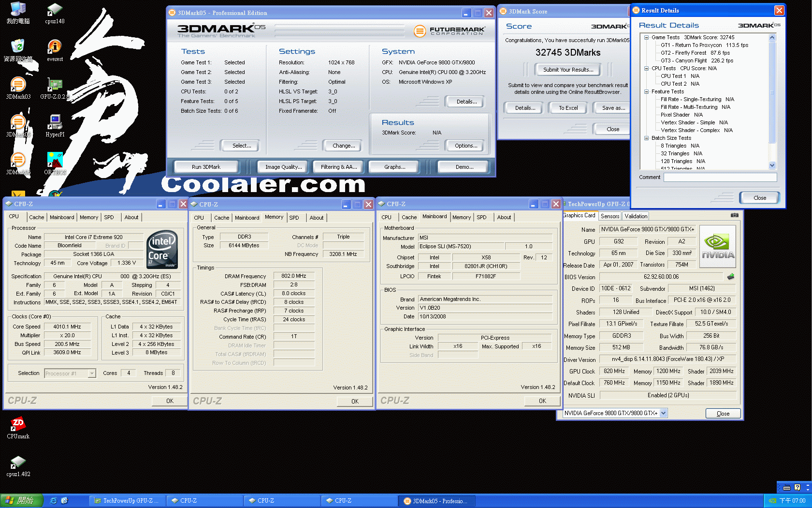The width and height of the screenshot is (812, 508).
Task: Click the Intel Core i7 logo
Action: pyautogui.click(x=162, y=249)
